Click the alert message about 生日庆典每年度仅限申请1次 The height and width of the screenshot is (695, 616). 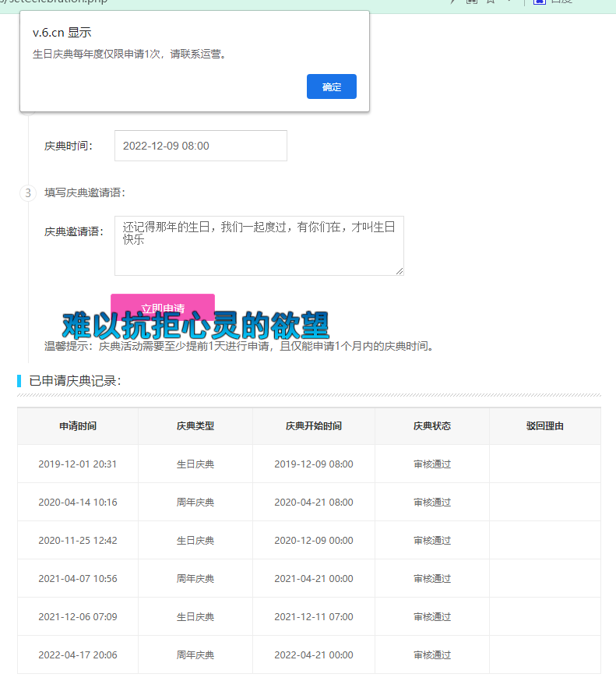pyautogui.click(x=130, y=54)
